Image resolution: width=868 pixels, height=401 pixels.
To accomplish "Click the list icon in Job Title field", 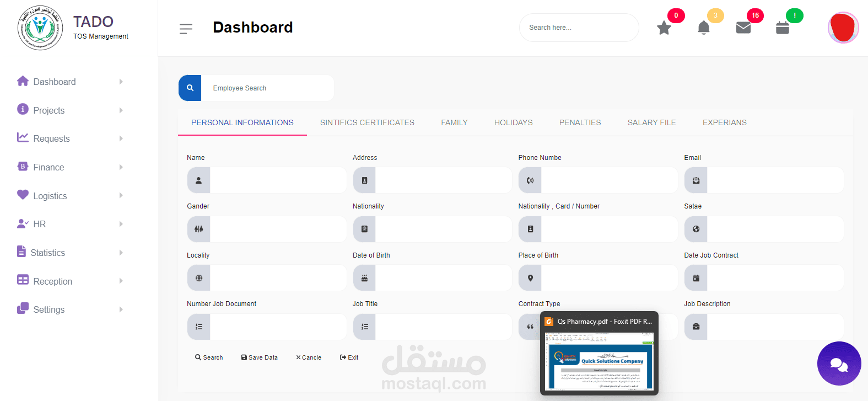I will point(364,327).
